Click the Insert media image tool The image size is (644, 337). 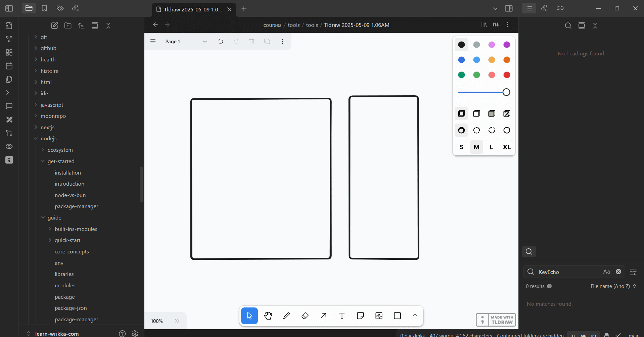click(379, 316)
